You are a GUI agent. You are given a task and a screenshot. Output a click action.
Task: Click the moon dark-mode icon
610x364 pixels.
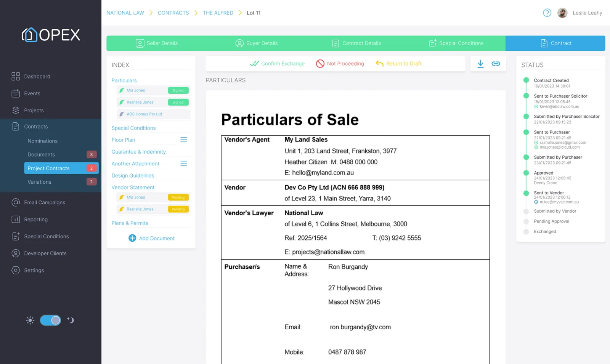coord(71,320)
